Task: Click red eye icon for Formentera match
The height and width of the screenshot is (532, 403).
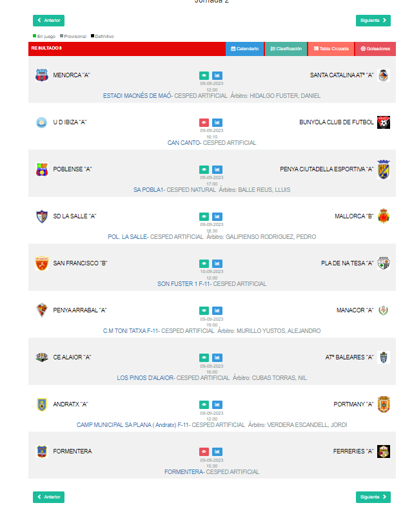Action: 204,452
